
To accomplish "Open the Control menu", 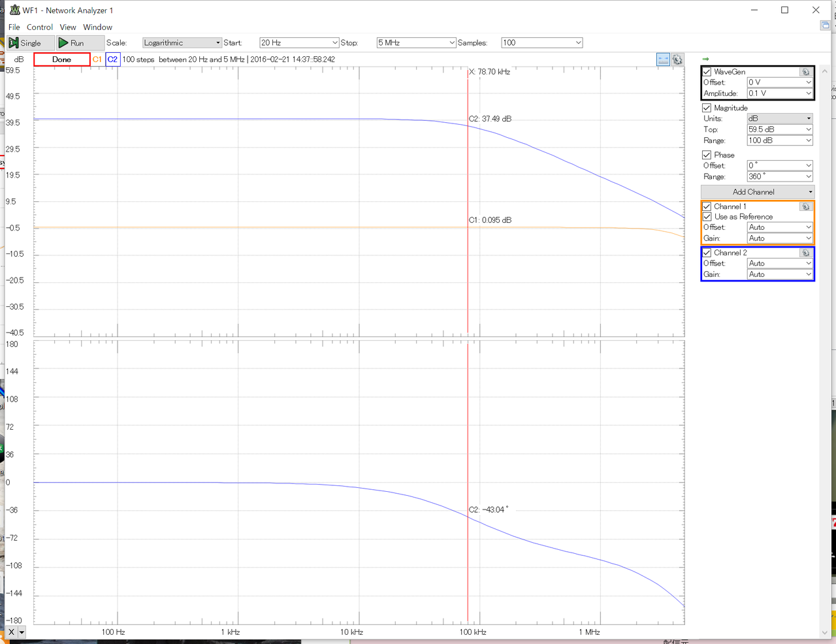I will point(39,27).
